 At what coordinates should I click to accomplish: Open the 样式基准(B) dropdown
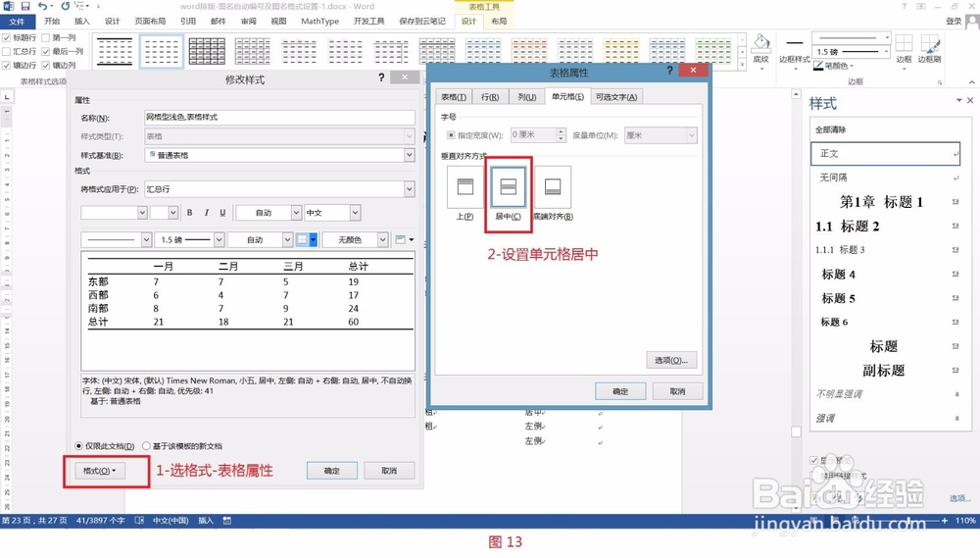(x=409, y=155)
